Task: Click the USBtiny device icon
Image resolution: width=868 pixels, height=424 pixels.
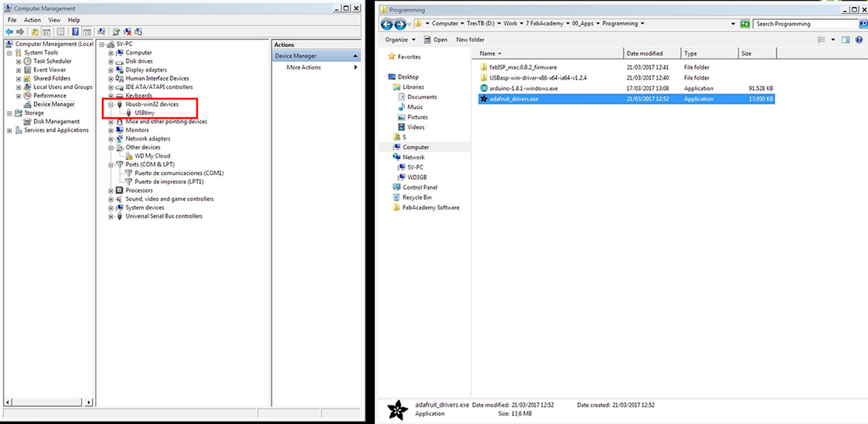Action: pyautogui.click(x=129, y=113)
